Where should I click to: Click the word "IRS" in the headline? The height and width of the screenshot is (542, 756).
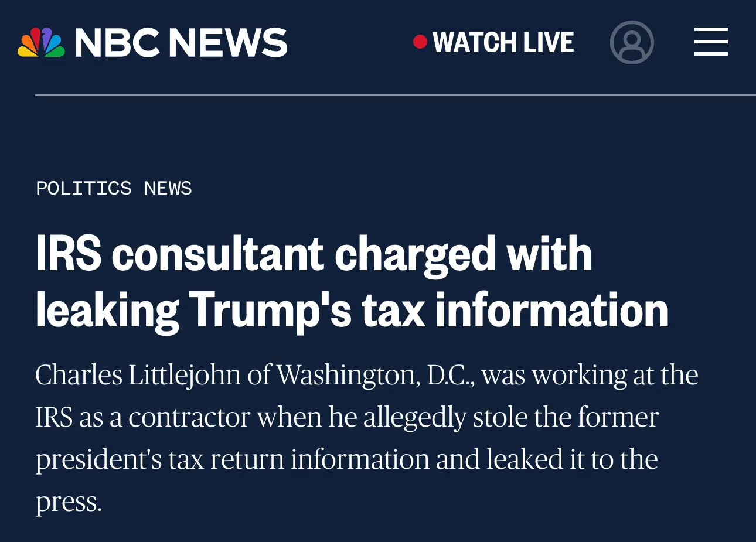69,255
